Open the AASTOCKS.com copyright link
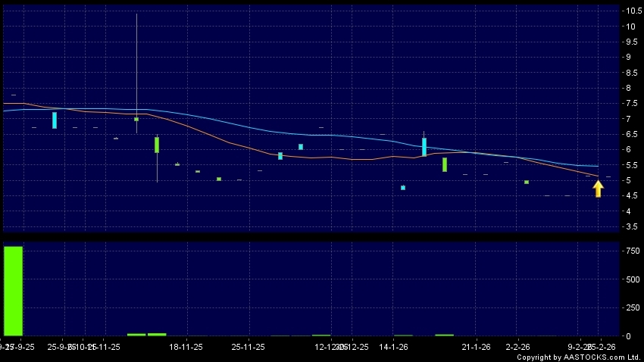 point(580,357)
